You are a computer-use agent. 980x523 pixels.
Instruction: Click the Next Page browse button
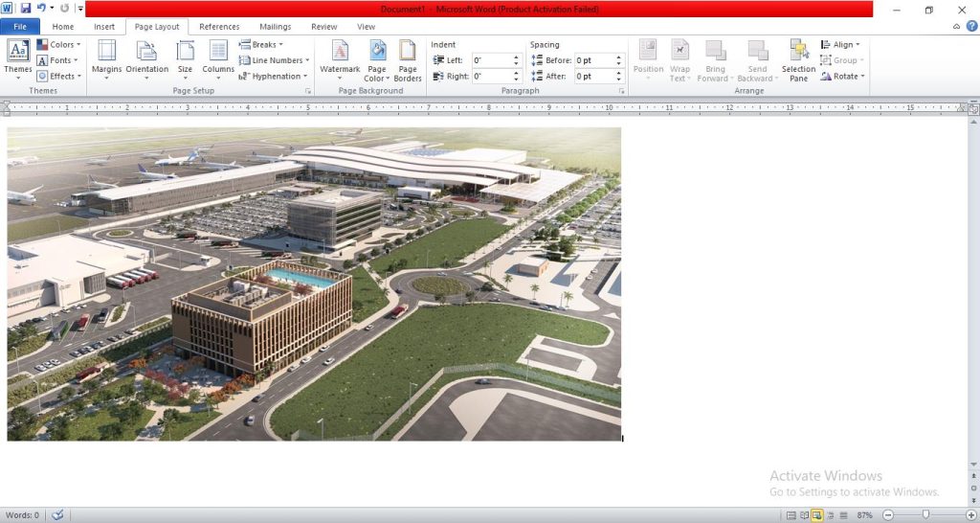(973, 499)
